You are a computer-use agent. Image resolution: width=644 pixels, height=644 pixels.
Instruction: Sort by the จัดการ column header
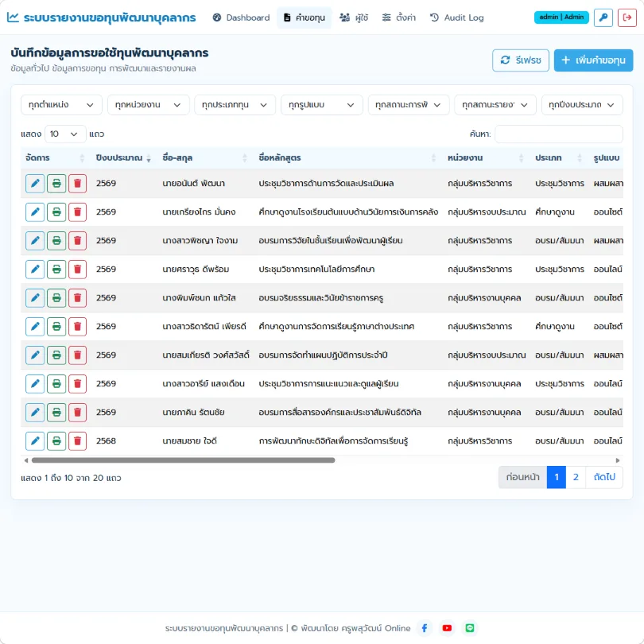(56, 157)
